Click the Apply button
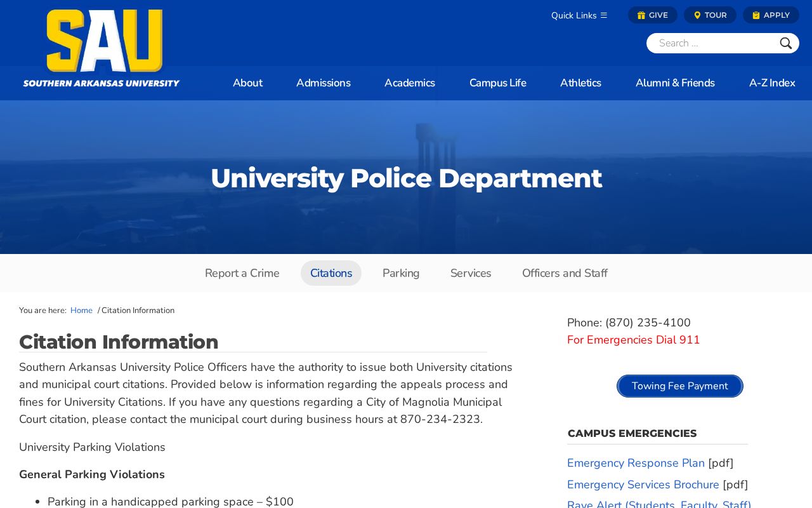Screen dimensions: 812x508 coord(771,15)
